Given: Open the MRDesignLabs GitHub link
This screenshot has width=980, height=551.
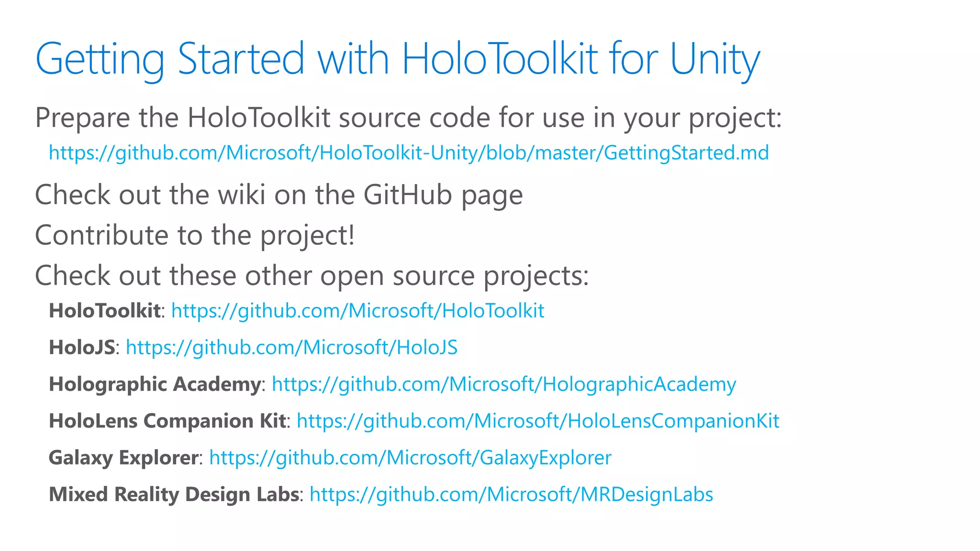Looking at the screenshot, I should (511, 495).
